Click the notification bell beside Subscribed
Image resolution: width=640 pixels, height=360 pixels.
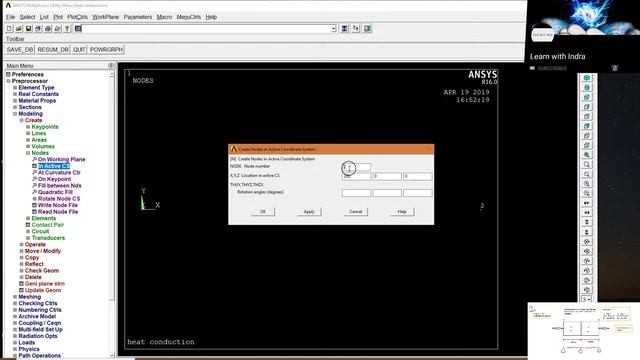click(x=615, y=68)
